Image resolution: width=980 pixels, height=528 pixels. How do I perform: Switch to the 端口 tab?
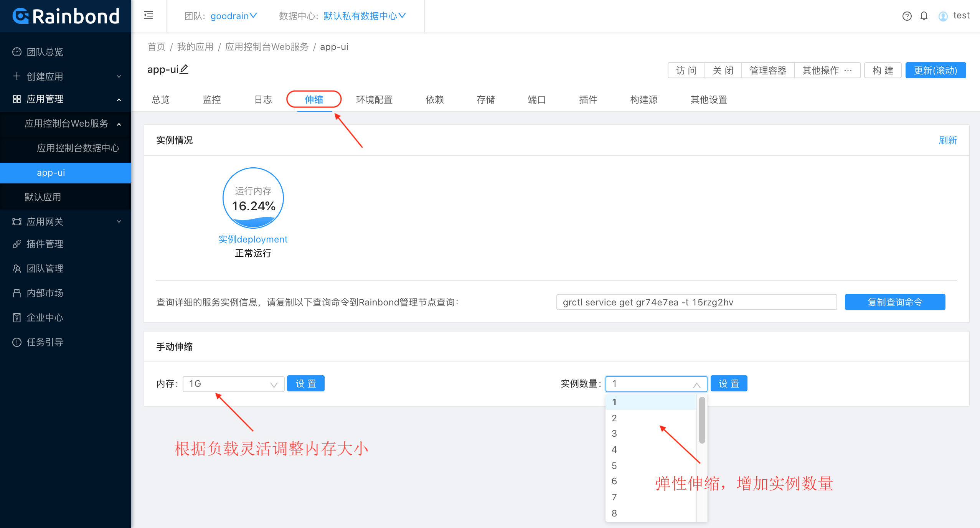537,100
